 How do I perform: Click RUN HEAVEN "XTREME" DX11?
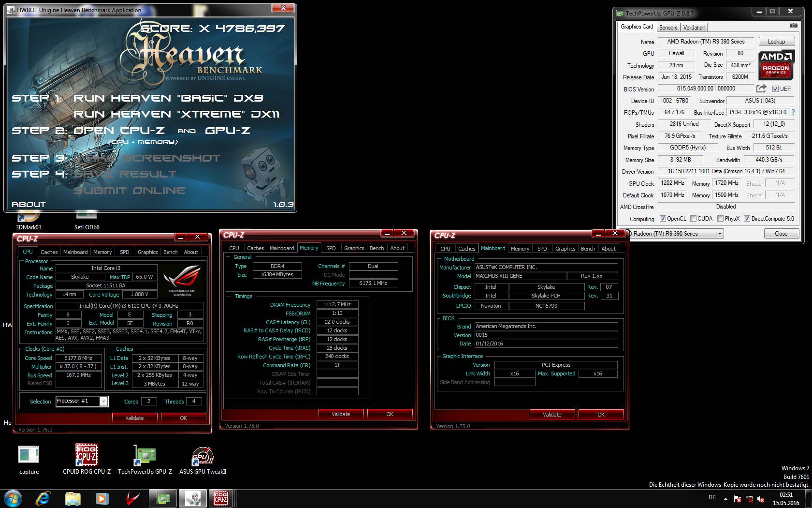[176, 114]
